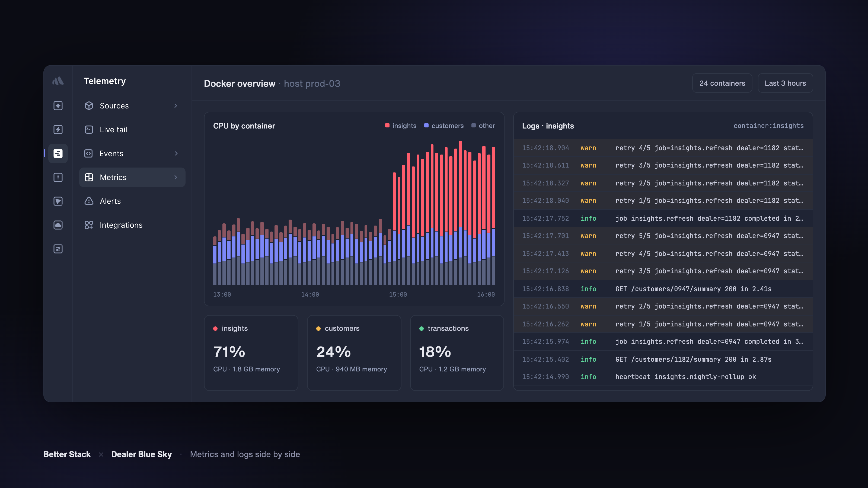Click the 15:00 chart axis label
Screen dimensions: 868x488
pos(398,294)
